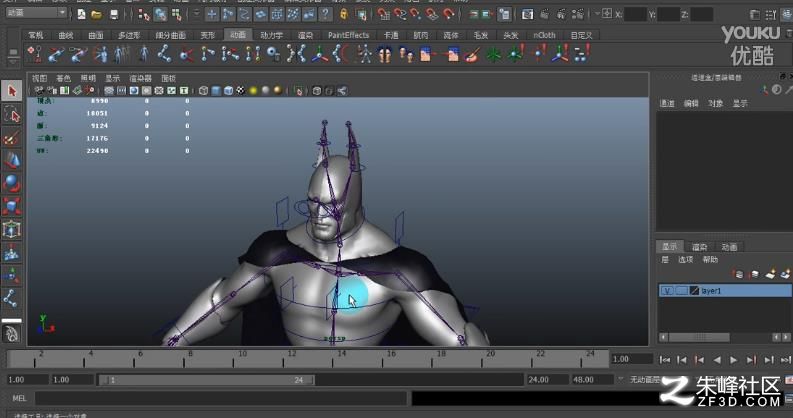Select the IK Handle tool shelf icon
The height and width of the screenshot is (418, 793).
coord(56,54)
